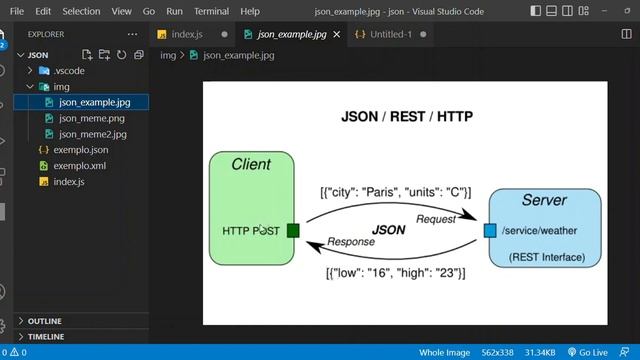Open Explorer more actions ellipsis
The height and width of the screenshot is (360, 640).
pyautogui.click(x=132, y=34)
